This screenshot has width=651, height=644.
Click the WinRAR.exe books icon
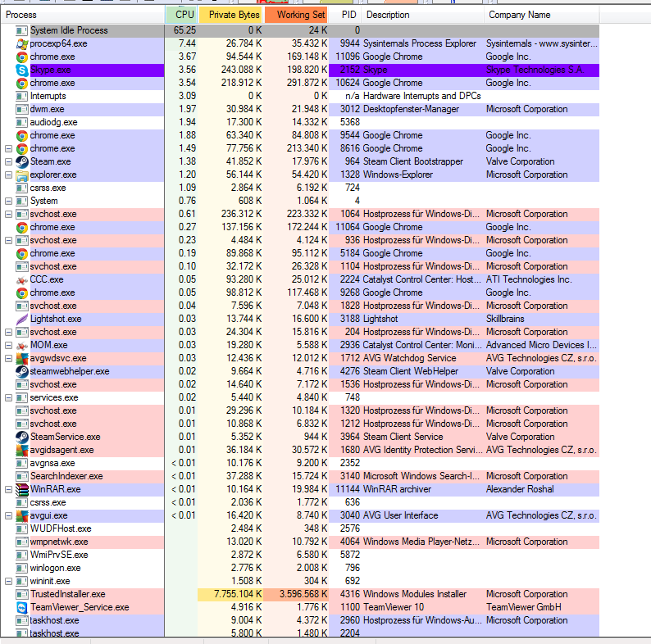tap(21, 490)
